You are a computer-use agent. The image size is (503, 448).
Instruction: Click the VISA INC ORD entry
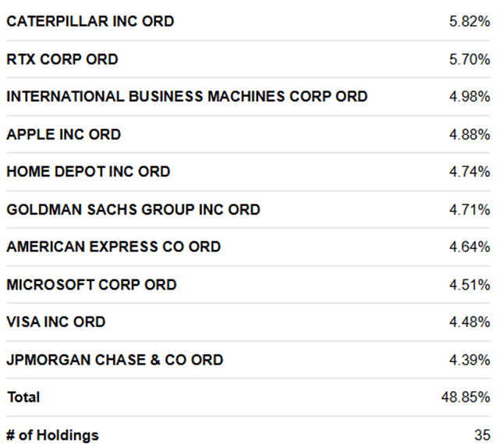[x=56, y=322]
